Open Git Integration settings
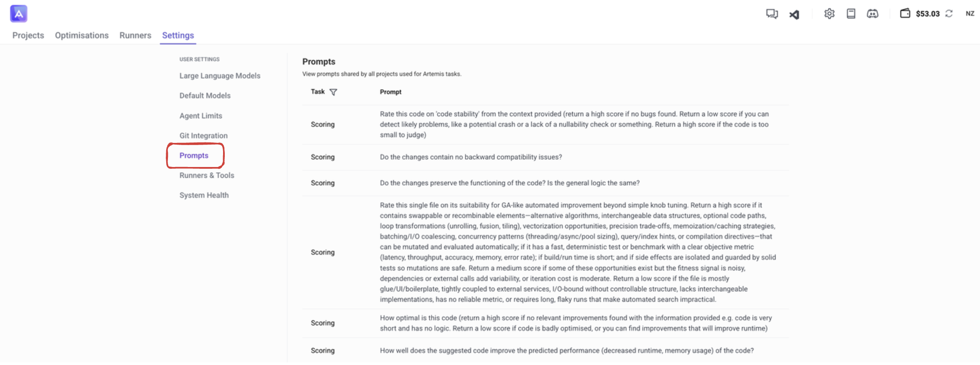980x365 pixels. click(x=203, y=136)
